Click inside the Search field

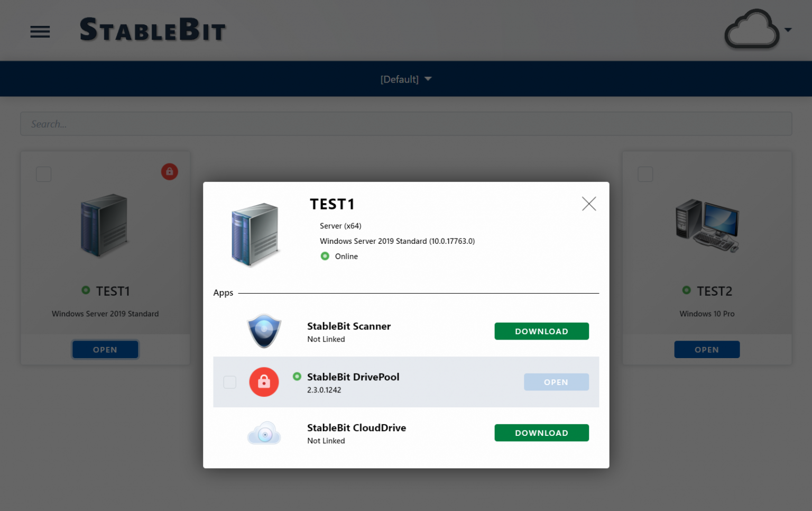pyautogui.click(x=211, y=123)
